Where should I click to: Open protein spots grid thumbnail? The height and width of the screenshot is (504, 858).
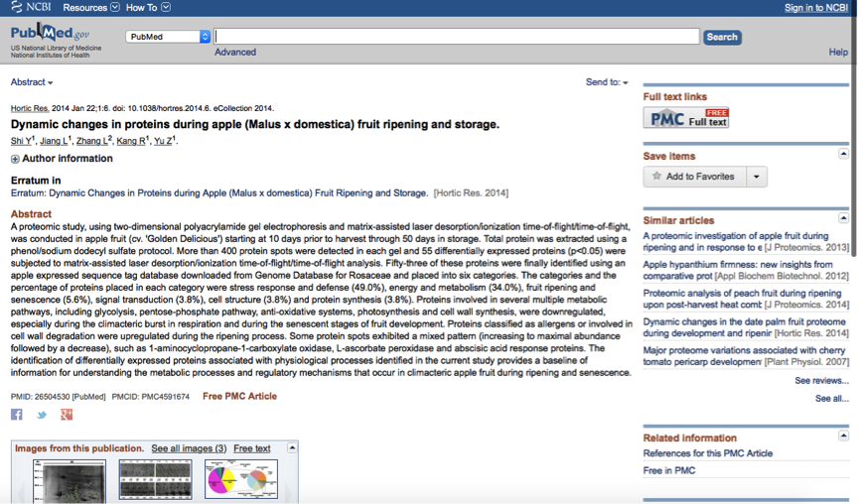tap(155, 479)
